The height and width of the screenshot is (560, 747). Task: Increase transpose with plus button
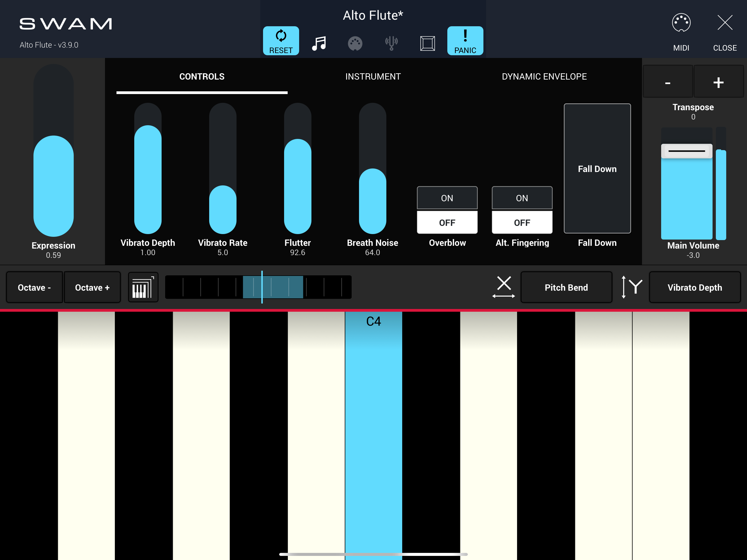718,82
